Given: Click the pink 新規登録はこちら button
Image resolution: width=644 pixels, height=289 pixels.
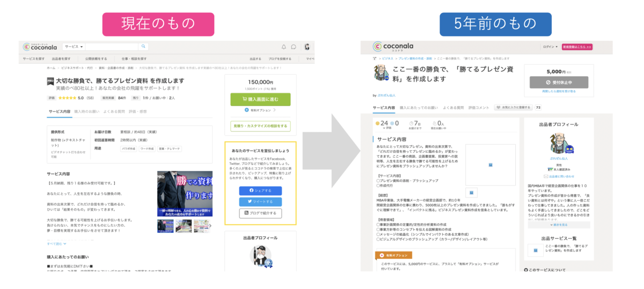Looking at the screenshot, I should pos(577,47).
